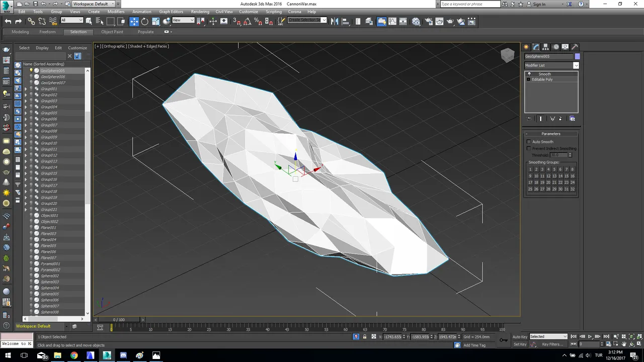
Task: Open the Motion command panel tab
Action: coord(556,47)
